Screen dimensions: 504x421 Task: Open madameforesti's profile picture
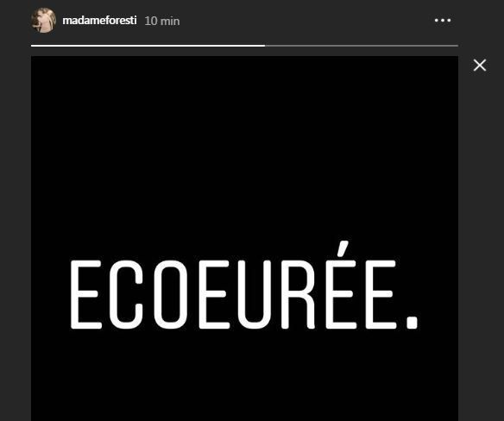pos(44,20)
